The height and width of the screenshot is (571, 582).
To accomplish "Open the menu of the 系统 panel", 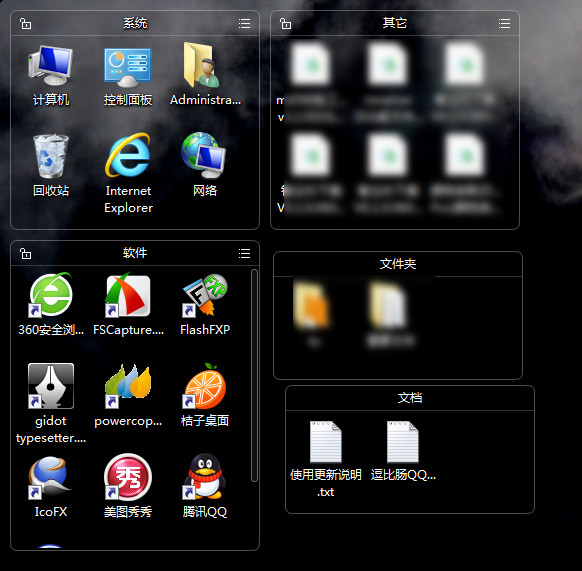I will [244, 23].
